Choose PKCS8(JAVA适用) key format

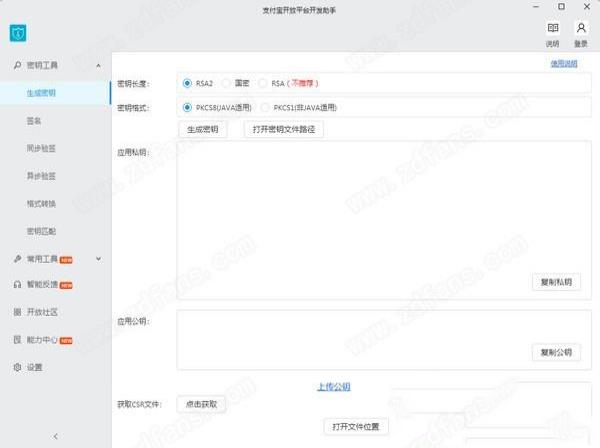187,108
